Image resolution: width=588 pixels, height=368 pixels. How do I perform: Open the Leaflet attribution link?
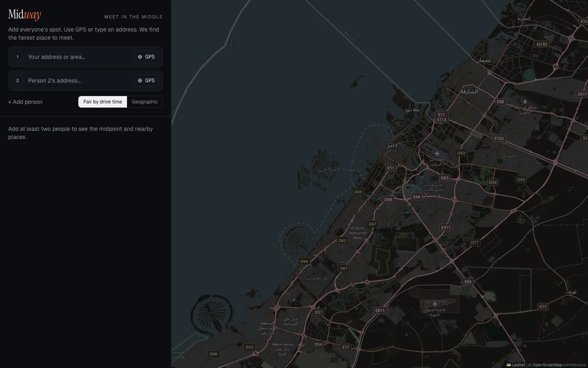(516, 365)
